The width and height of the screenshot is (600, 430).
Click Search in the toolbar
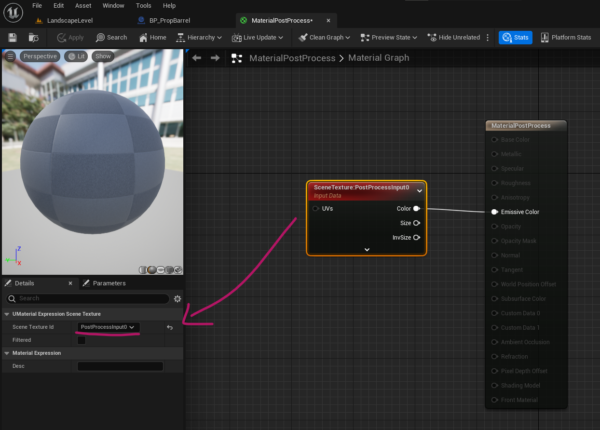click(110, 37)
